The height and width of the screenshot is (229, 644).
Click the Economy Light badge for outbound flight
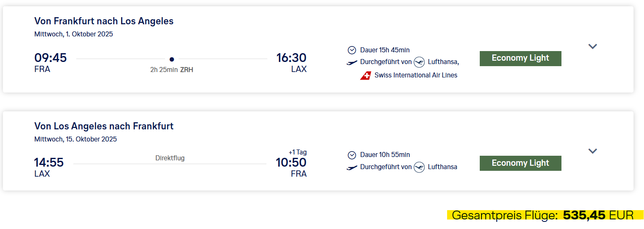click(x=520, y=58)
